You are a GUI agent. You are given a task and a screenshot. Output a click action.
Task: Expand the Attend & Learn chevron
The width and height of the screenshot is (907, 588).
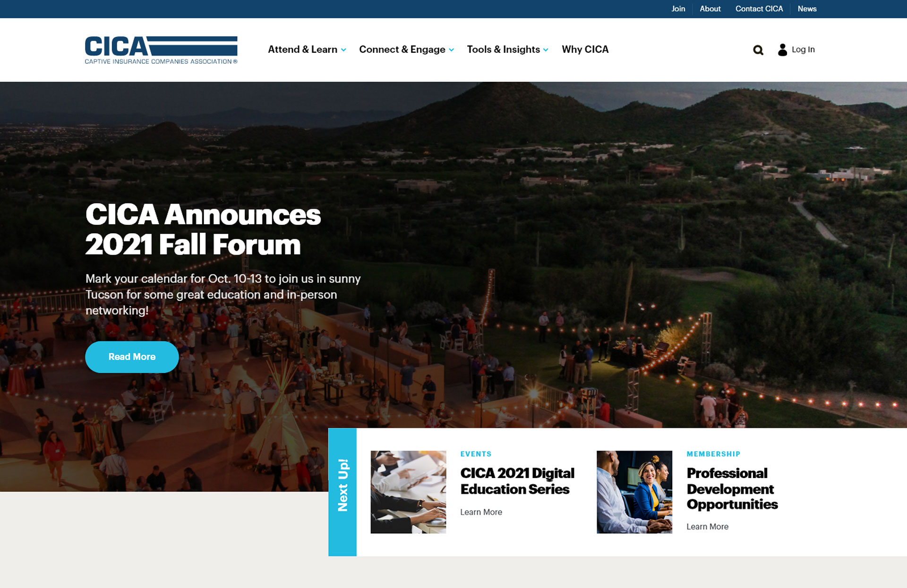(343, 50)
